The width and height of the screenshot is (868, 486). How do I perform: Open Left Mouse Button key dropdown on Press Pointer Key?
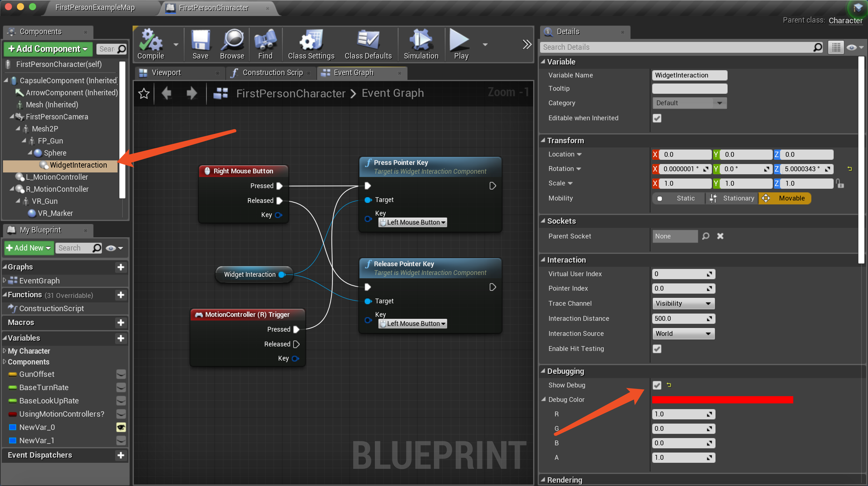412,222
